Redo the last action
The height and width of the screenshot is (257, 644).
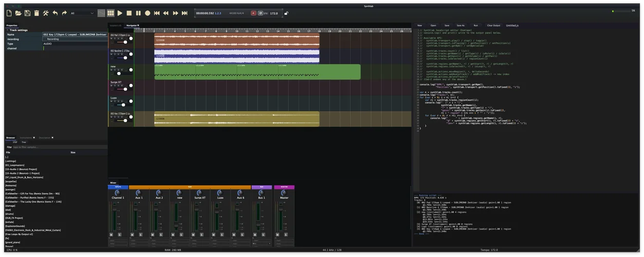pos(64,13)
